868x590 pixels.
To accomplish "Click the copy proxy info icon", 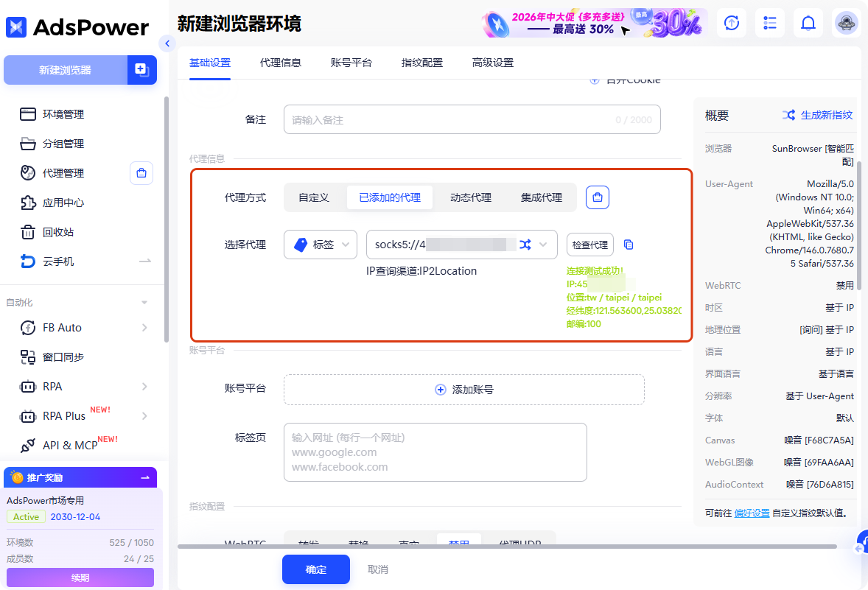I will coord(629,245).
